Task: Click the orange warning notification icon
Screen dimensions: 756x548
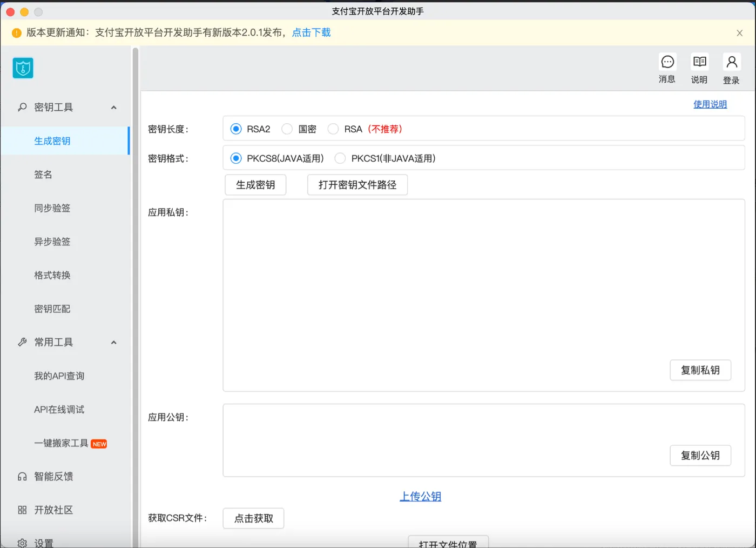Action: pos(16,33)
